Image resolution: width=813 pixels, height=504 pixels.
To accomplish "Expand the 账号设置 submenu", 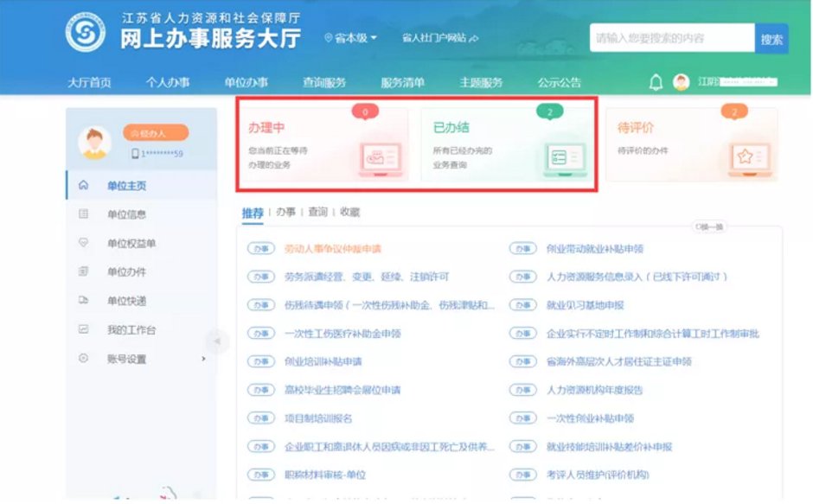I will pyautogui.click(x=204, y=358).
